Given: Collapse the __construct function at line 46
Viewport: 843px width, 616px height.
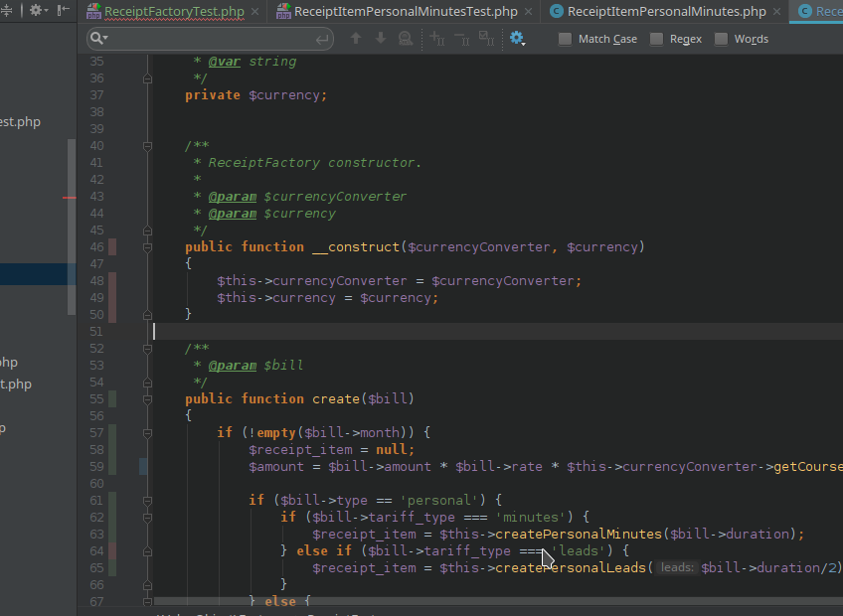Looking at the screenshot, I should tap(147, 247).
